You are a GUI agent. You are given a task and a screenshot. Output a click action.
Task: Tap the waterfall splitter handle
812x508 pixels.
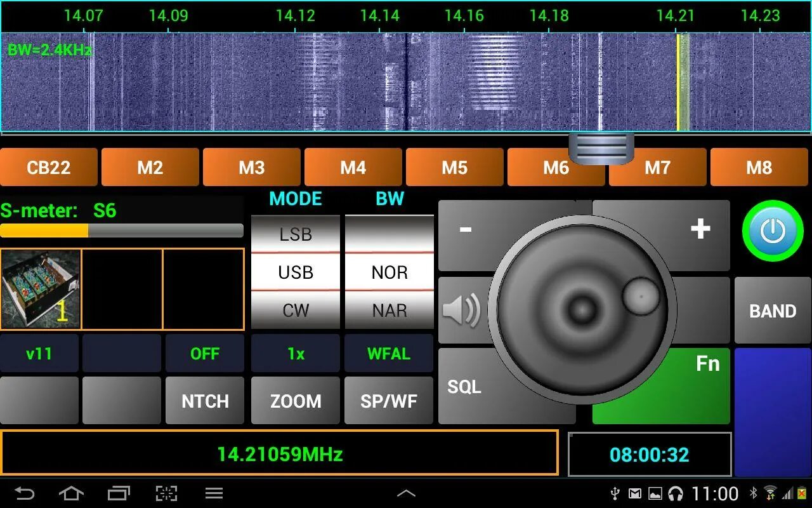601,147
